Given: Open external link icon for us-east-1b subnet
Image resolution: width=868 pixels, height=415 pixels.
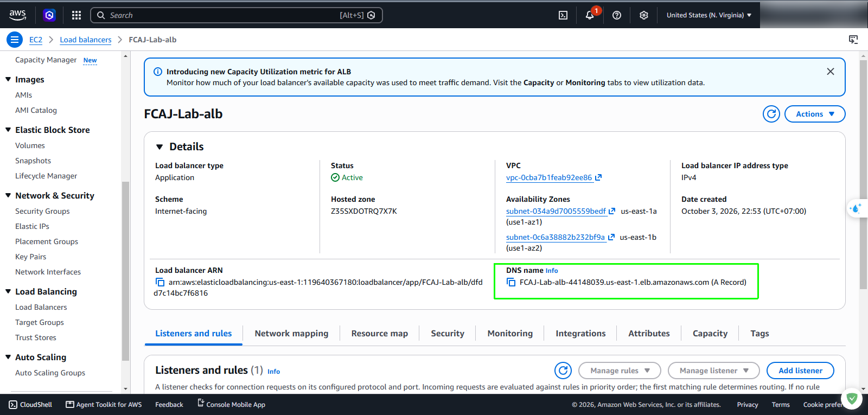Looking at the screenshot, I should 611,237.
